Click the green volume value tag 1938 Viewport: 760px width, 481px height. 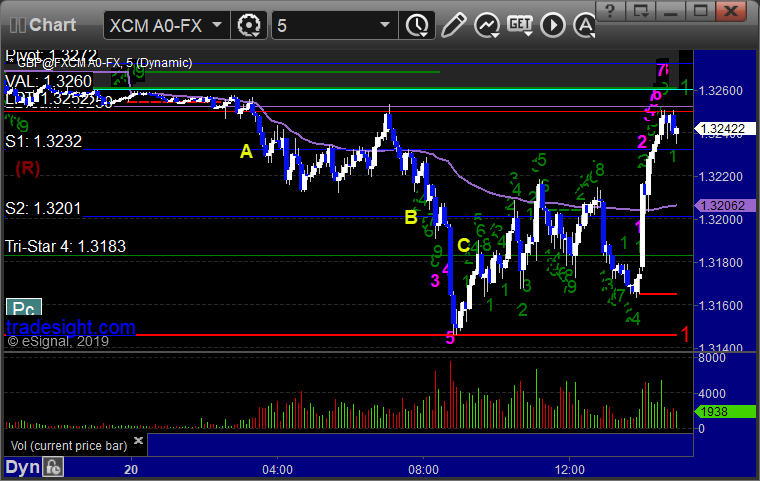click(x=725, y=412)
